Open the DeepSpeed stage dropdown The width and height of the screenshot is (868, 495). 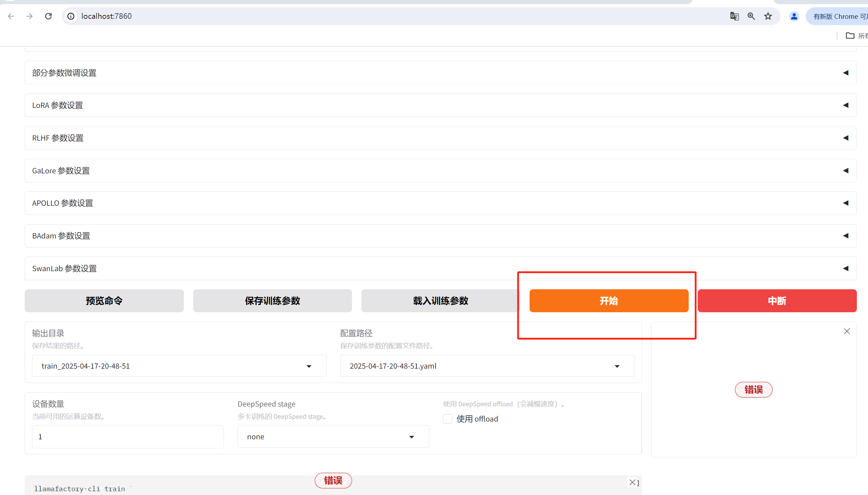click(x=333, y=437)
